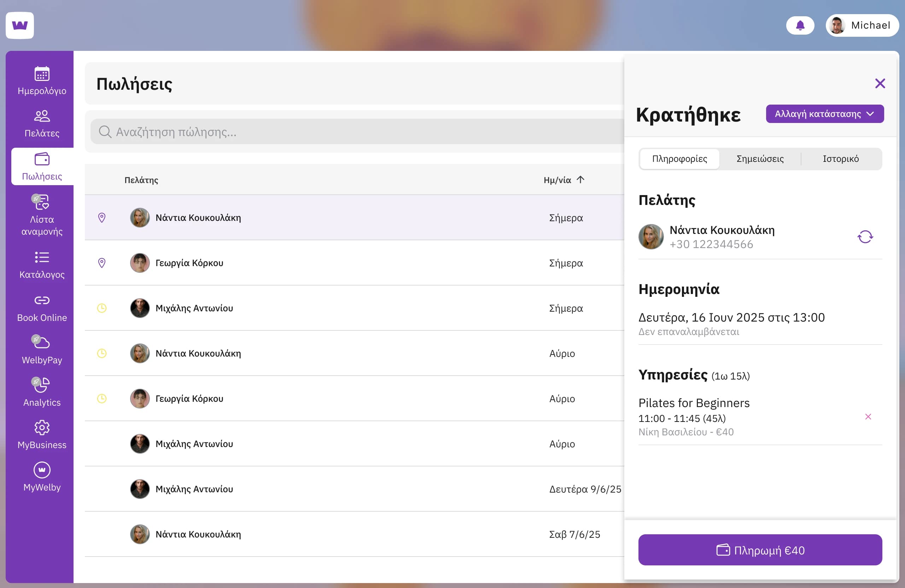This screenshot has height=588, width=905.
Task: Click location pin on Γεωργία Κόρκου Σήμερα row
Action: [101, 263]
